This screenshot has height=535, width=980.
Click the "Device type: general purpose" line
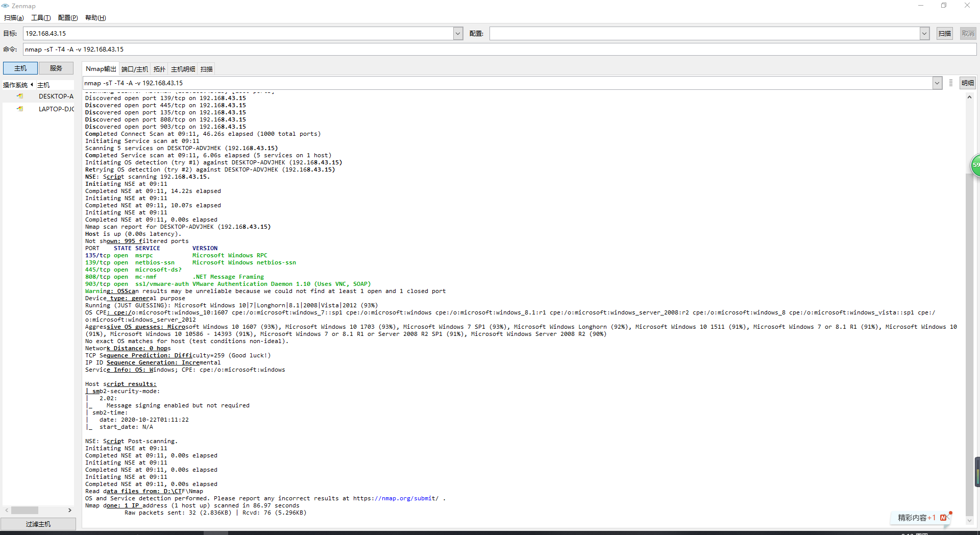click(135, 298)
